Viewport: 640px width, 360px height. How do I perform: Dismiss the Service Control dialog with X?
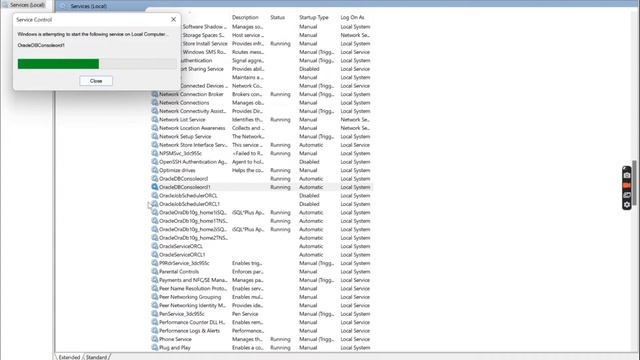click(x=173, y=19)
